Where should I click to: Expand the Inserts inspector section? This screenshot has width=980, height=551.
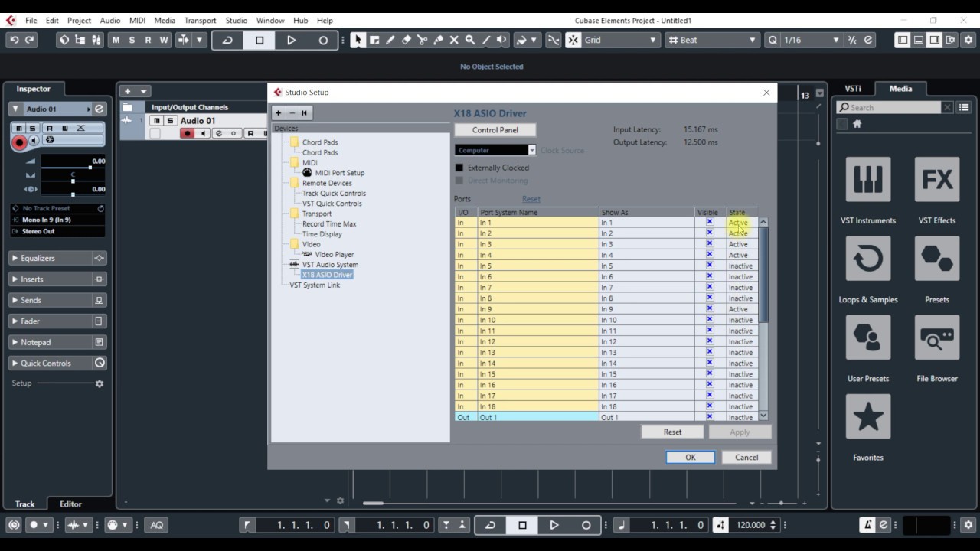pyautogui.click(x=57, y=279)
